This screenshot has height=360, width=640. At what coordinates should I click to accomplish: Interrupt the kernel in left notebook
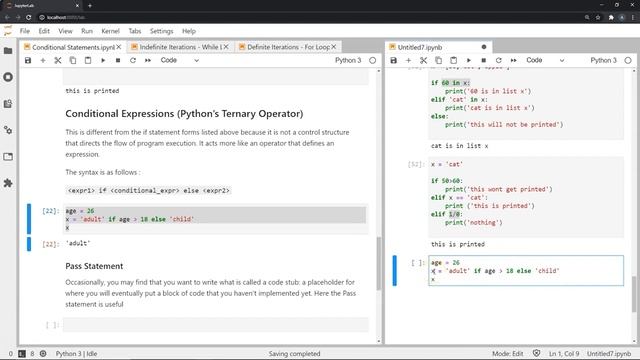(118, 60)
